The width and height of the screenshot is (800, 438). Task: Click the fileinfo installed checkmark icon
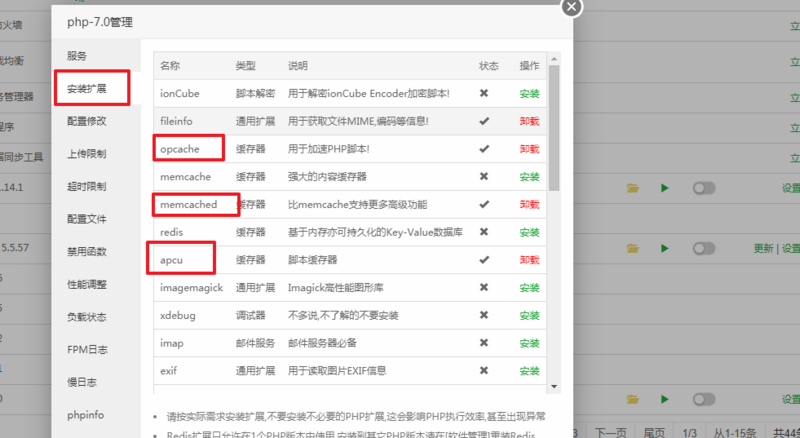point(484,121)
